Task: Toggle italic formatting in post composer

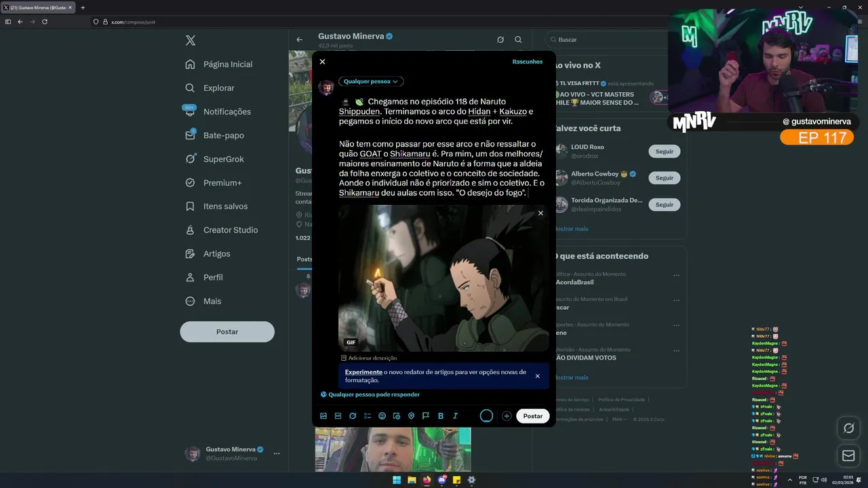Action: point(455,416)
